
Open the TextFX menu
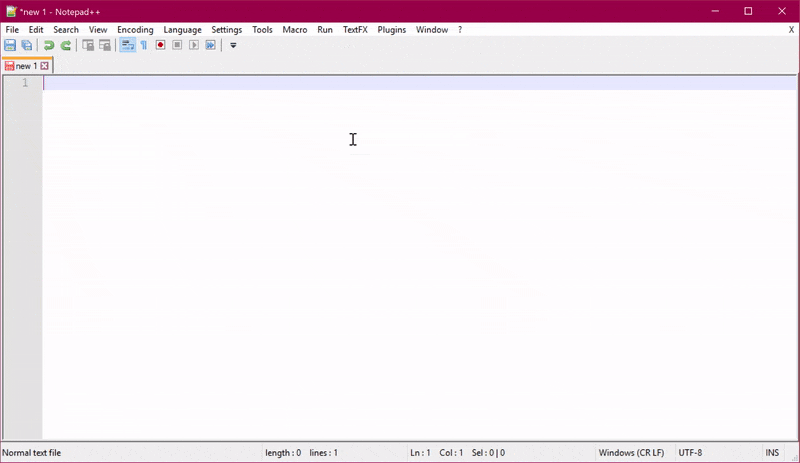(355, 30)
